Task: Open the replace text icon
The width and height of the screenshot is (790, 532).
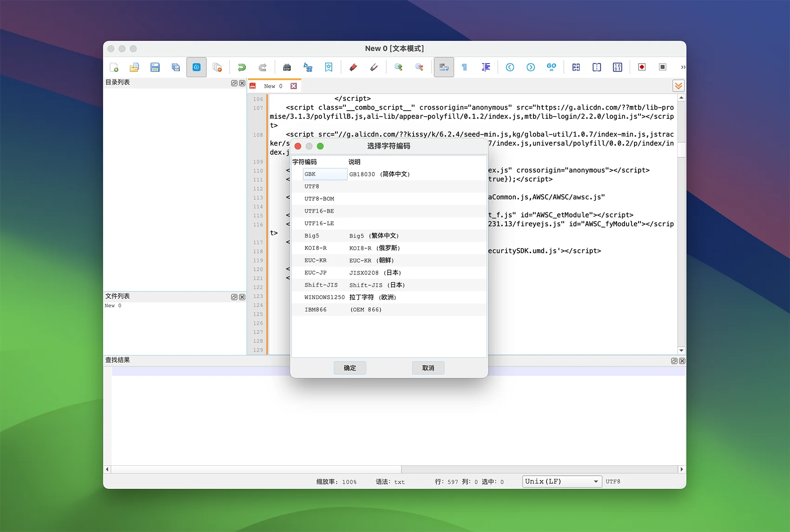Action: click(x=308, y=67)
